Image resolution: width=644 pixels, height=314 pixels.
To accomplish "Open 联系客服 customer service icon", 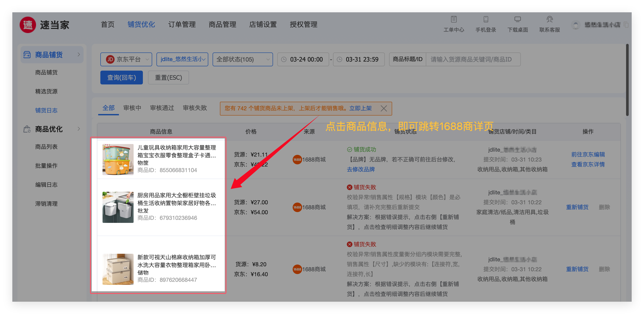I will (x=549, y=19).
